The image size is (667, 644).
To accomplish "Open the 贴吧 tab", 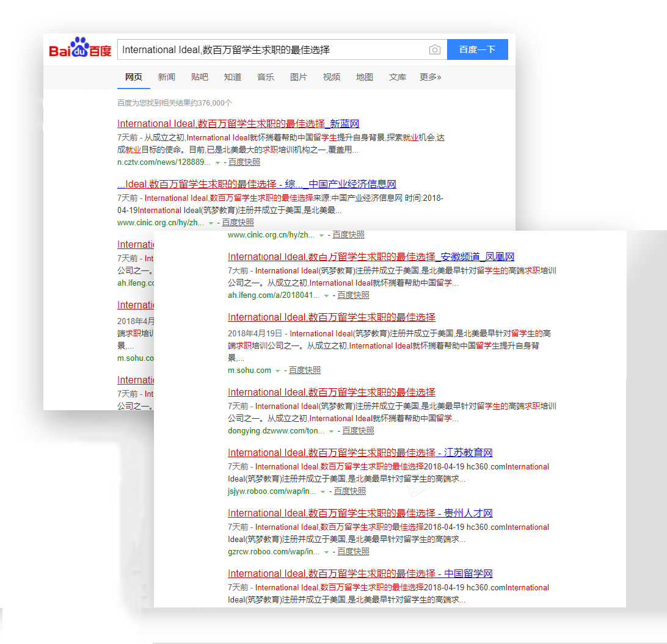I will [200, 77].
